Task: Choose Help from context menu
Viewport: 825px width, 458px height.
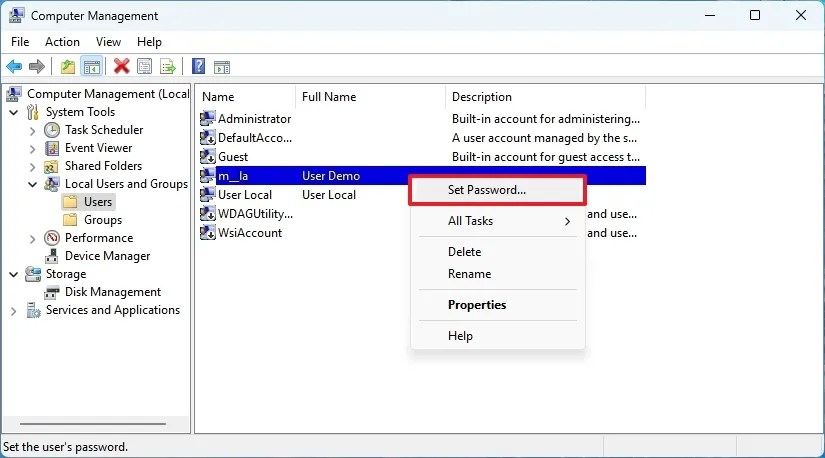Action: [497, 336]
